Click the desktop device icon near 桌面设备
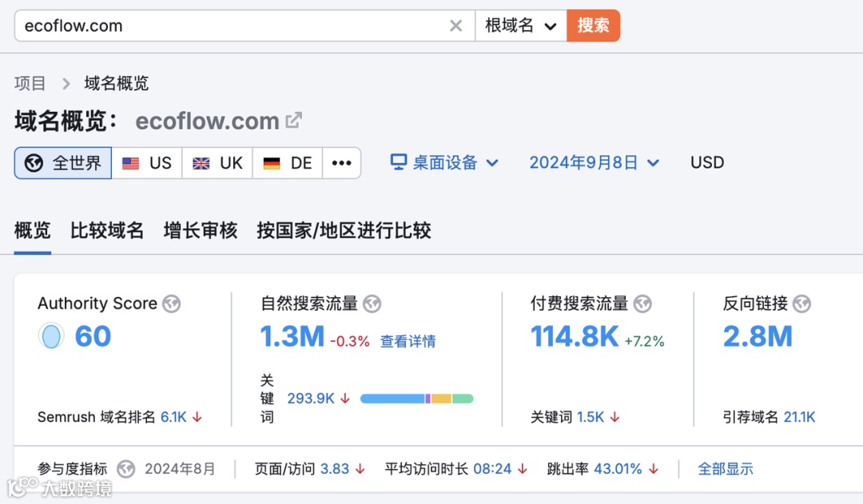Image resolution: width=863 pixels, height=504 pixels. click(x=397, y=161)
